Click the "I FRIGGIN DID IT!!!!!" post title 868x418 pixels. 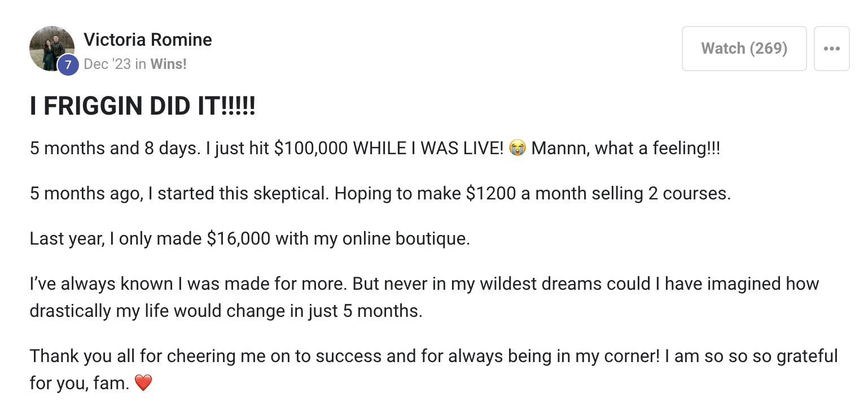point(142,106)
